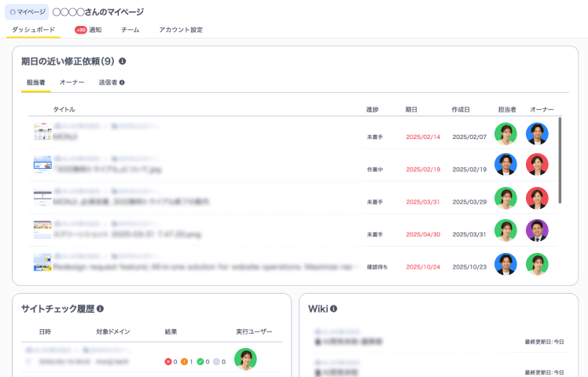The image size is (588, 377).
Task: Switch to the チーム tab
Action: (x=130, y=30)
